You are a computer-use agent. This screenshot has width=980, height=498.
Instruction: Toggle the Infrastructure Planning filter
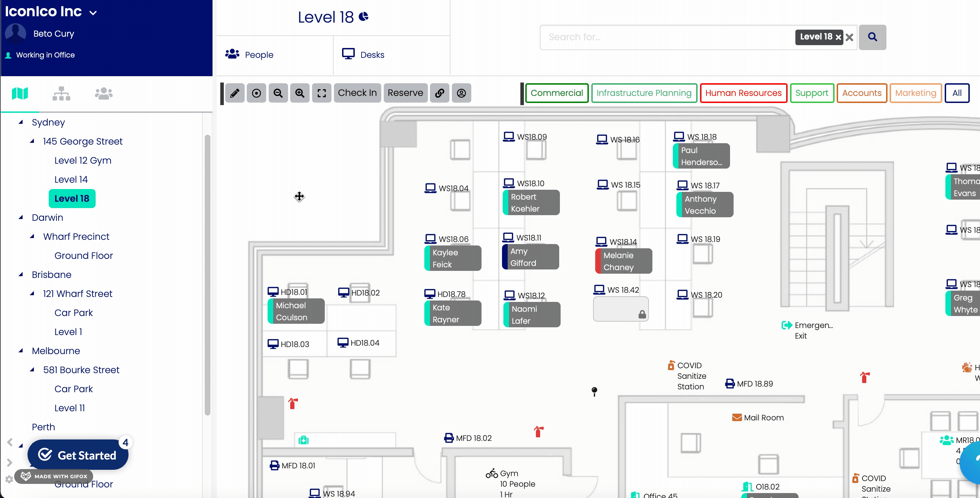644,93
